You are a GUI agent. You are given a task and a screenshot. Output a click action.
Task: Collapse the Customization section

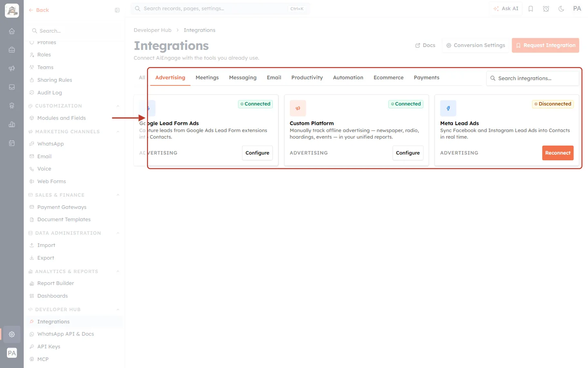click(x=118, y=106)
